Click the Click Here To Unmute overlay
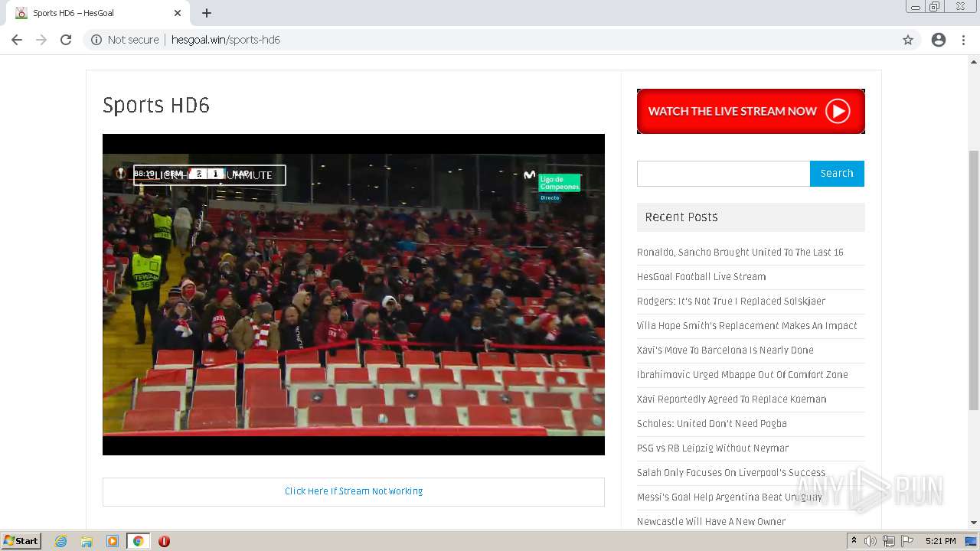The image size is (980, 551). [x=210, y=175]
